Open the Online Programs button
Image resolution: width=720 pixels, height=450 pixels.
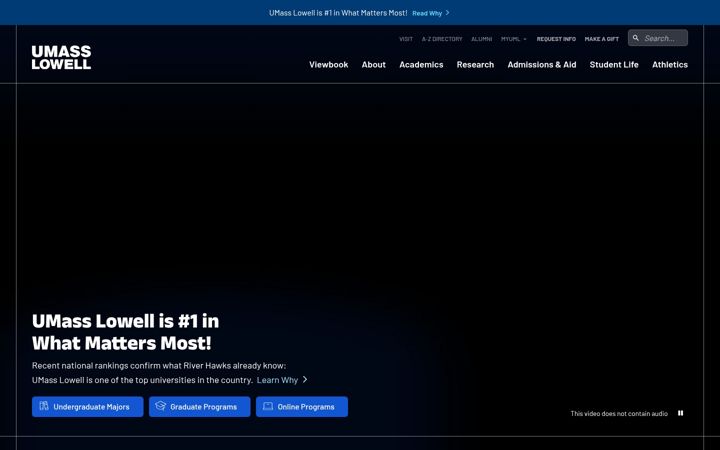point(302,407)
